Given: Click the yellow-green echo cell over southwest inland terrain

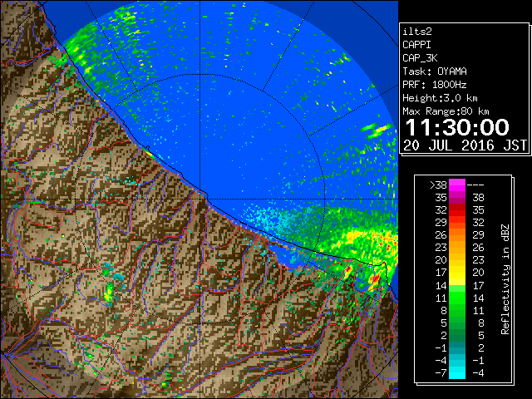Looking at the screenshot, I should pyautogui.click(x=109, y=293).
